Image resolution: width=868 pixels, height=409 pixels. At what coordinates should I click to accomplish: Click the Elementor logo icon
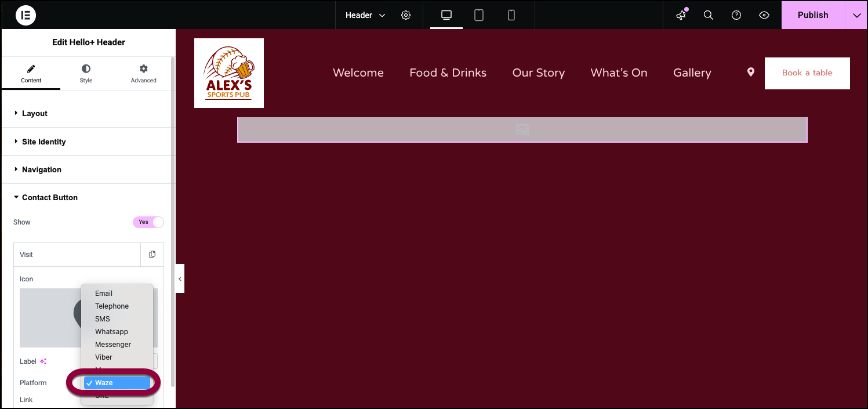point(26,15)
